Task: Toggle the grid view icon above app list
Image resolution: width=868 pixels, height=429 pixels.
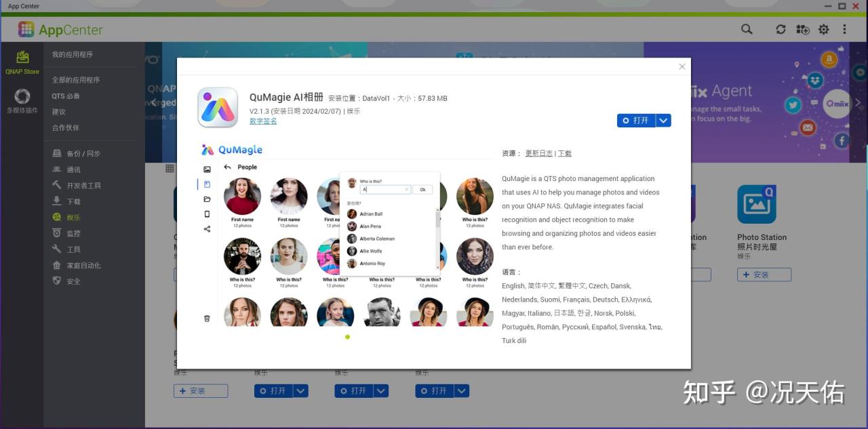Action: (x=170, y=168)
